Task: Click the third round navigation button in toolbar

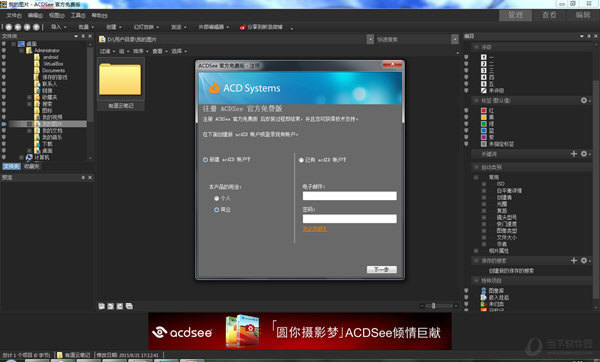Action: [27, 27]
